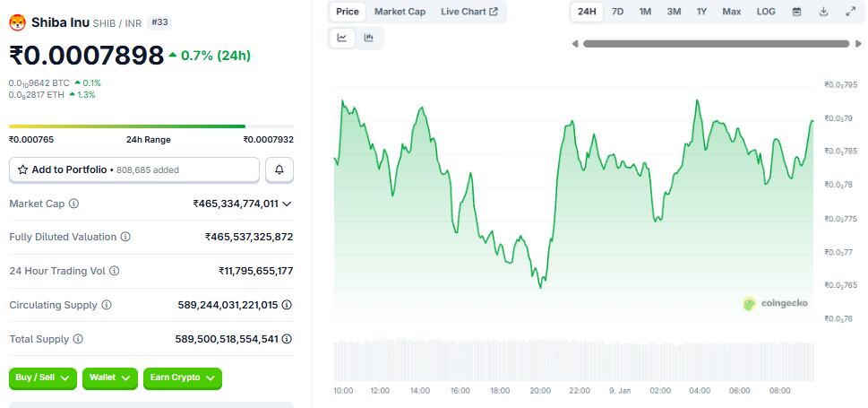Open the Wallet dropdown
The width and height of the screenshot is (868, 408).
pos(110,378)
